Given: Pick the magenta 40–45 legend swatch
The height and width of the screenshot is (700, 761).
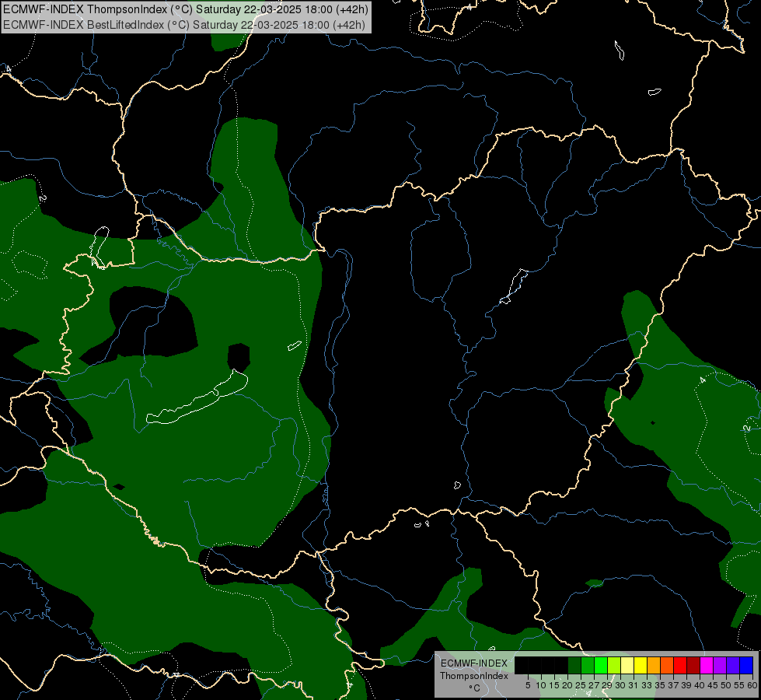Looking at the screenshot, I should coord(707,665).
